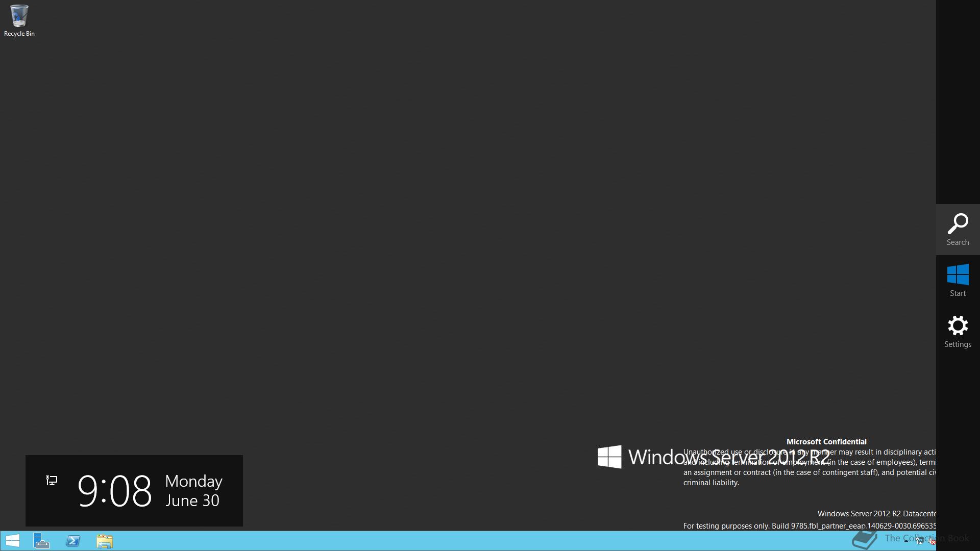Image resolution: width=980 pixels, height=551 pixels.
Task: Open Server Manager from the taskbar
Action: [x=41, y=541]
